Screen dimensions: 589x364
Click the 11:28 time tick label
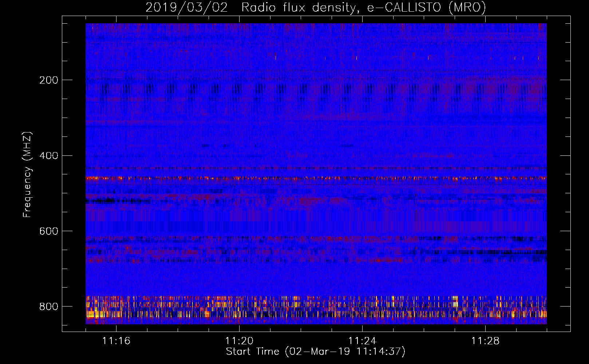pyautogui.click(x=485, y=341)
